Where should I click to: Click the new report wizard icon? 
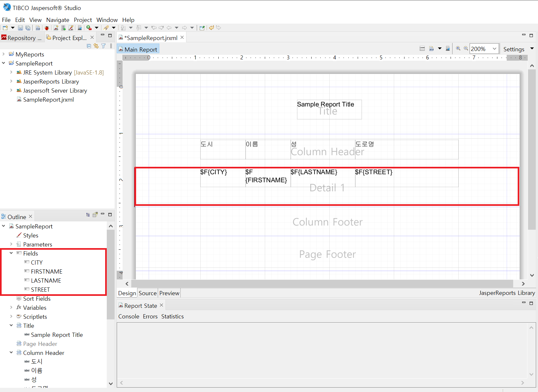pos(56,28)
